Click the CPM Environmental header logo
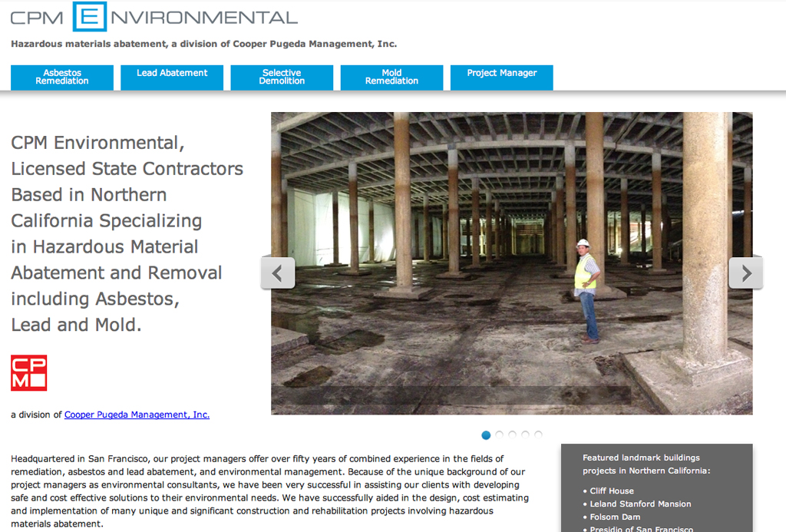The height and width of the screenshot is (532, 786). coord(154,17)
